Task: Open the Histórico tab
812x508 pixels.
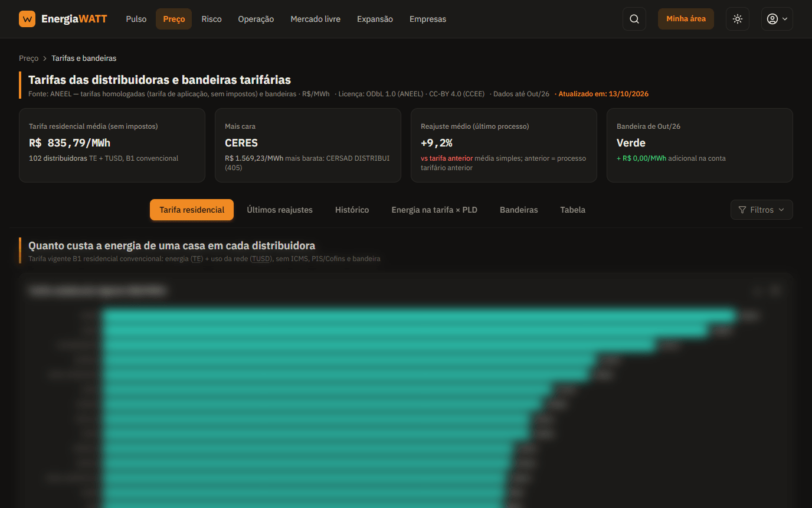Action: (x=352, y=210)
